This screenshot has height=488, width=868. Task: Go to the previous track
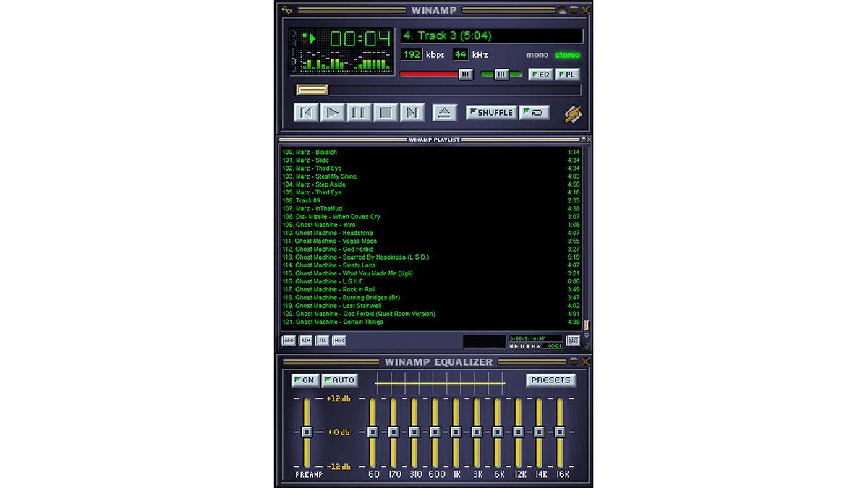pos(306,112)
